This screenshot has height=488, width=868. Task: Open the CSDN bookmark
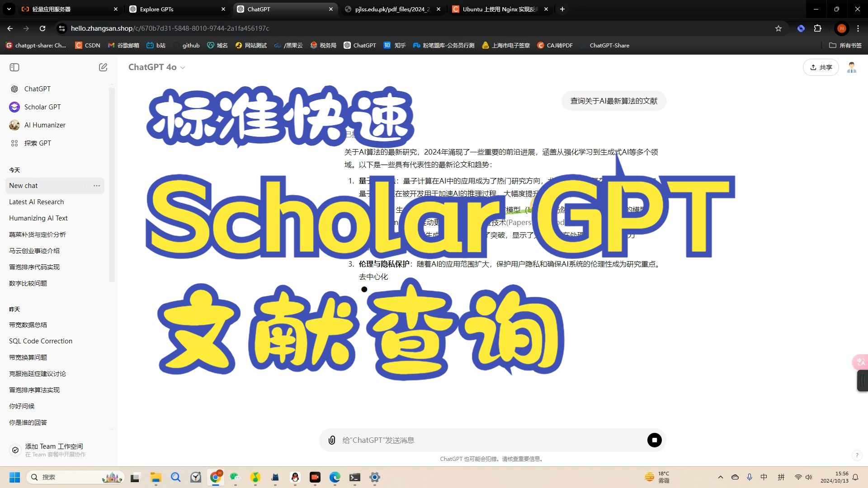tap(88, 45)
